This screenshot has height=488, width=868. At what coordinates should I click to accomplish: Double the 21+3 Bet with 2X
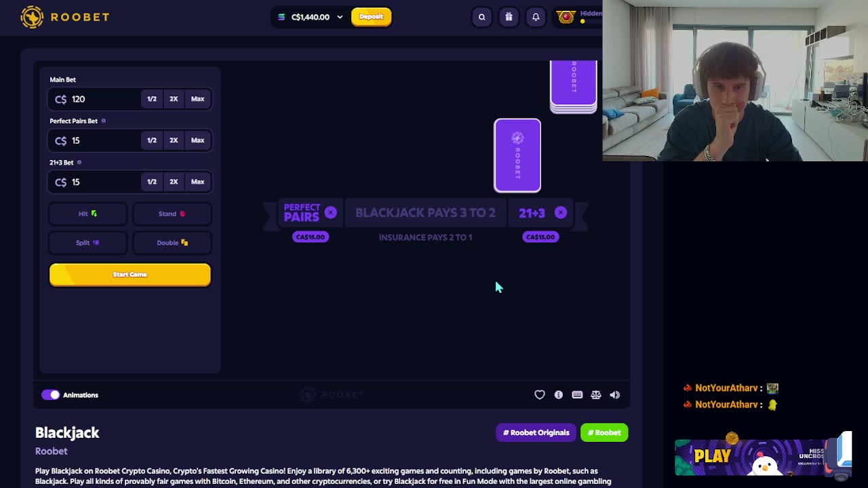click(174, 182)
